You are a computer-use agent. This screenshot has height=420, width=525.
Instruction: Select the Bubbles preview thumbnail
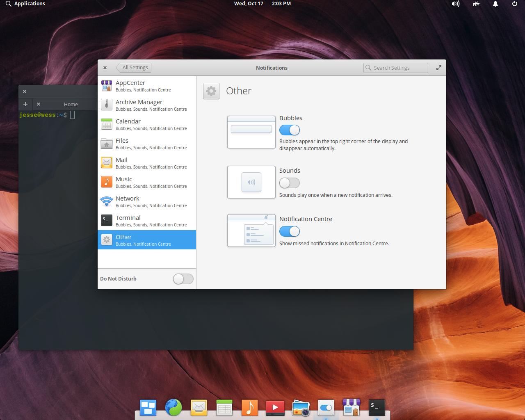point(251,132)
